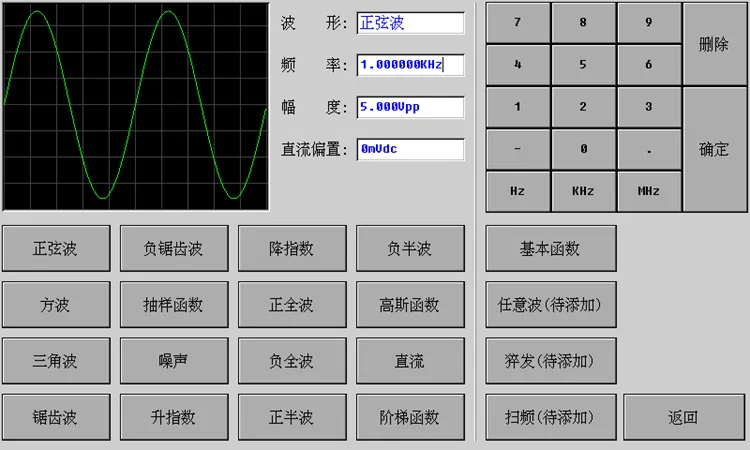
Task: Tap keypad digit 2
Action: (x=584, y=107)
